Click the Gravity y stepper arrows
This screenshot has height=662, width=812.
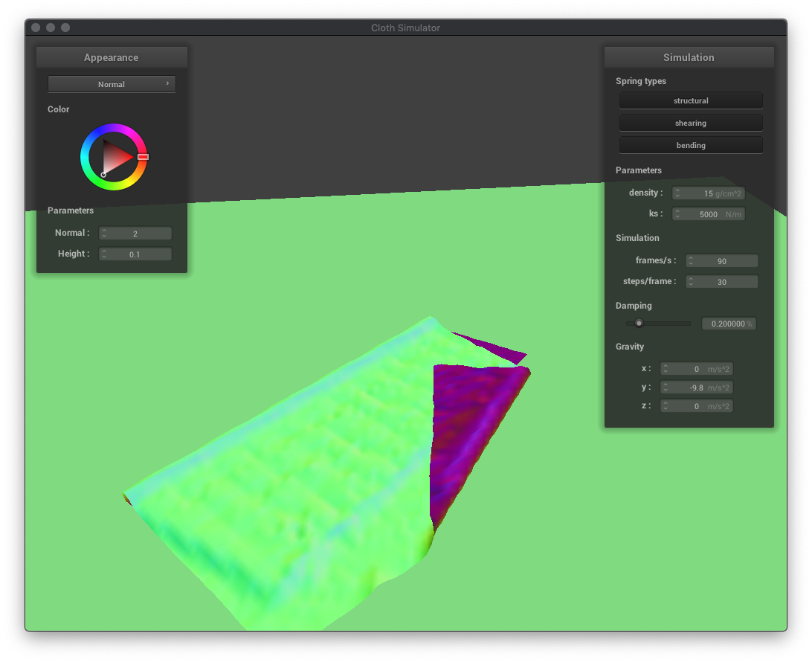point(666,388)
